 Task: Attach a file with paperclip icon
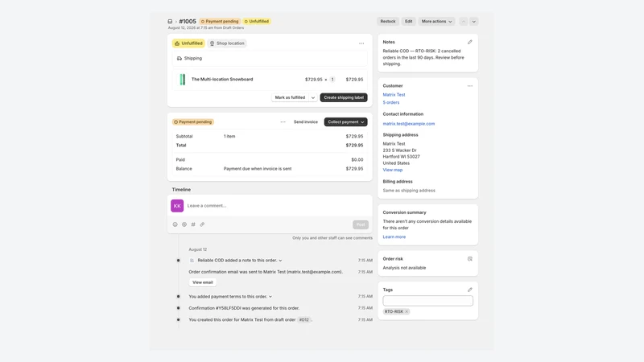point(202,224)
